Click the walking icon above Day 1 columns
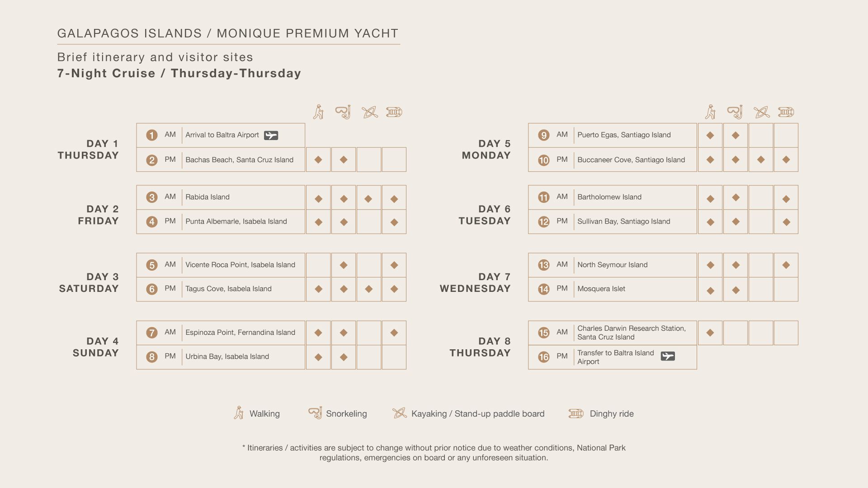The image size is (868, 488). [319, 112]
